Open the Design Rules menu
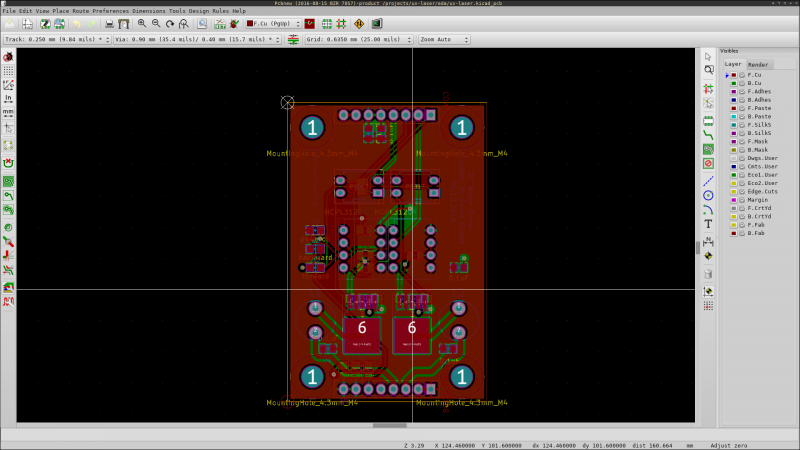This screenshot has height=450, width=800. pyautogui.click(x=209, y=11)
